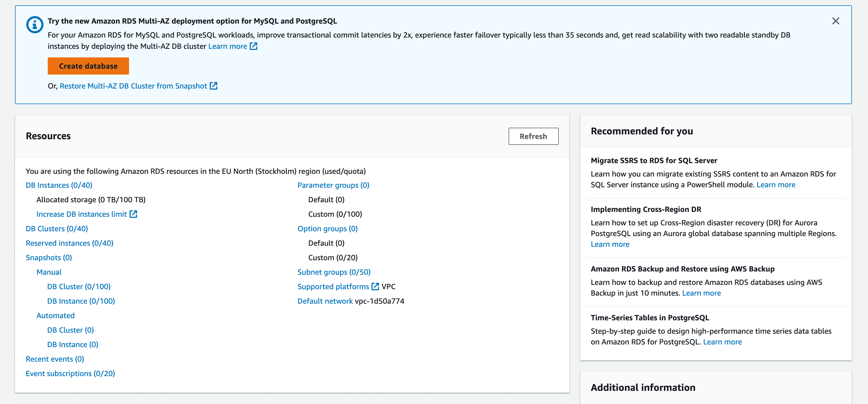868x404 pixels.
Task: Open Snapshots (0) link
Action: click(x=49, y=258)
